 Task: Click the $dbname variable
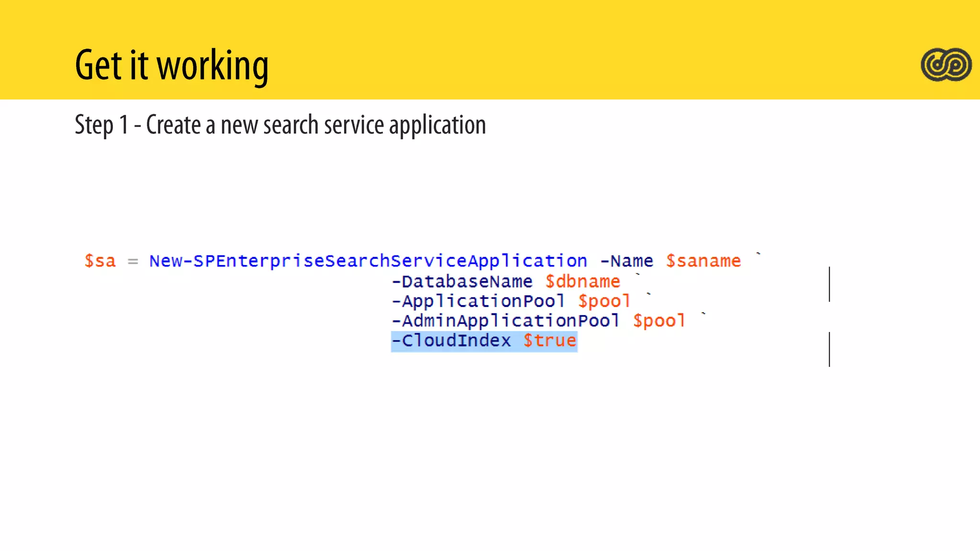[x=582, y=281]
